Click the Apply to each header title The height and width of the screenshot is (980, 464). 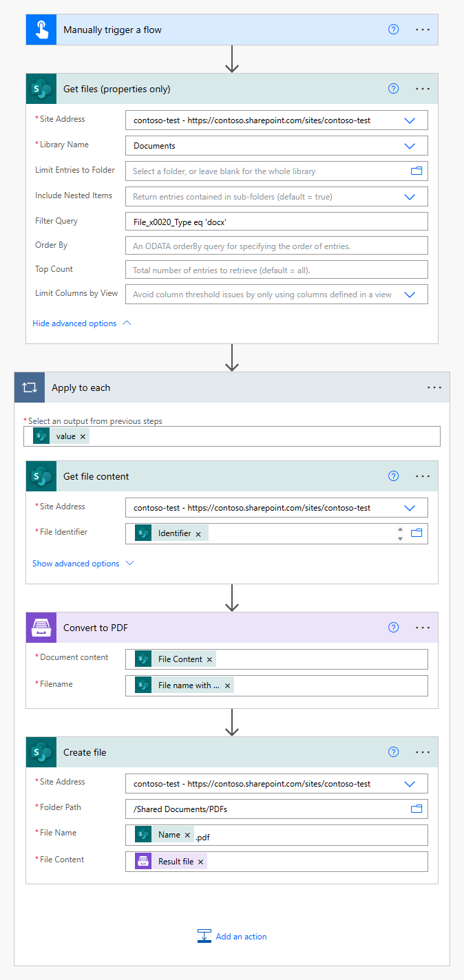81,387
